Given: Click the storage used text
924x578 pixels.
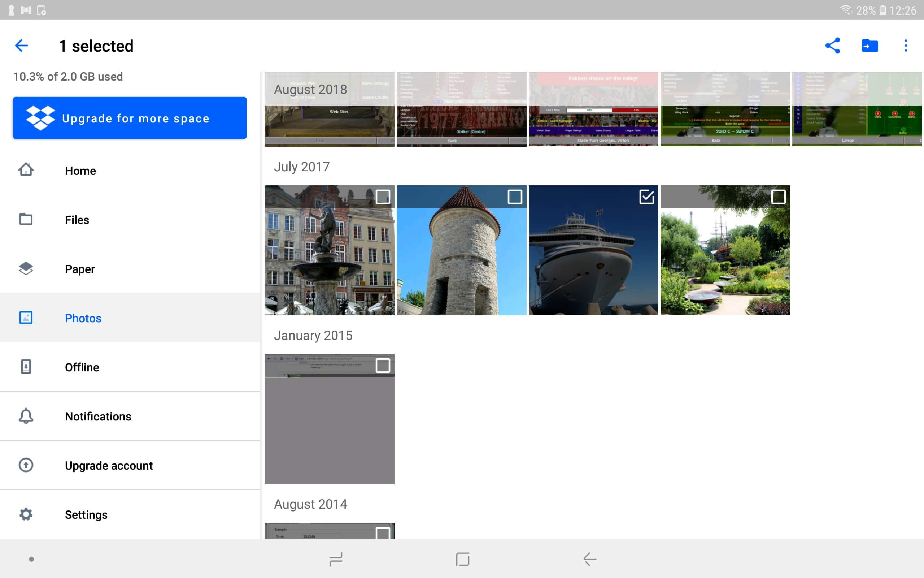Looking at the screenshot, I should coord(68,77).
